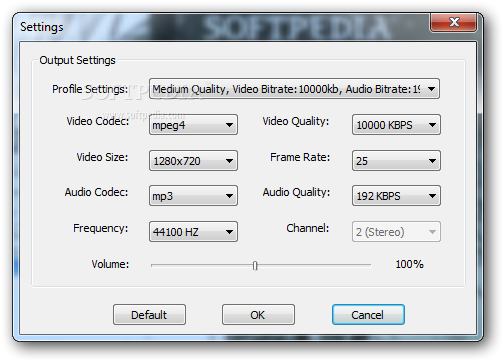Image resolution: width=504 pixels, height=362 pixels.
Task: Expand the Video Size 1280x720 dropdown
Action: click(193, 161)
